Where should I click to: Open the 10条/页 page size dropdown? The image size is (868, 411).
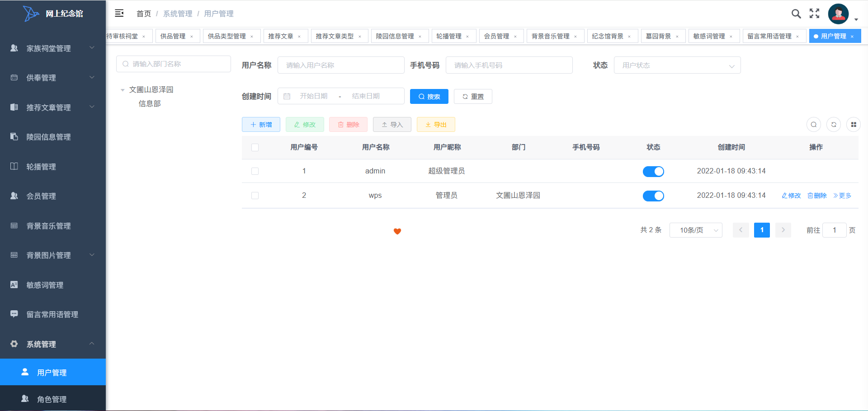click(x=696, y=230)
